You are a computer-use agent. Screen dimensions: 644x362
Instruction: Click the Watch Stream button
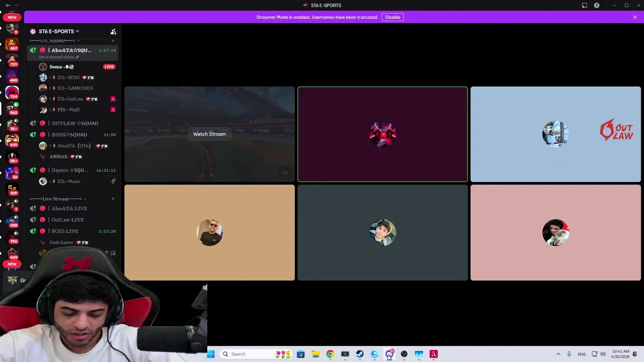tap(209, 134)
